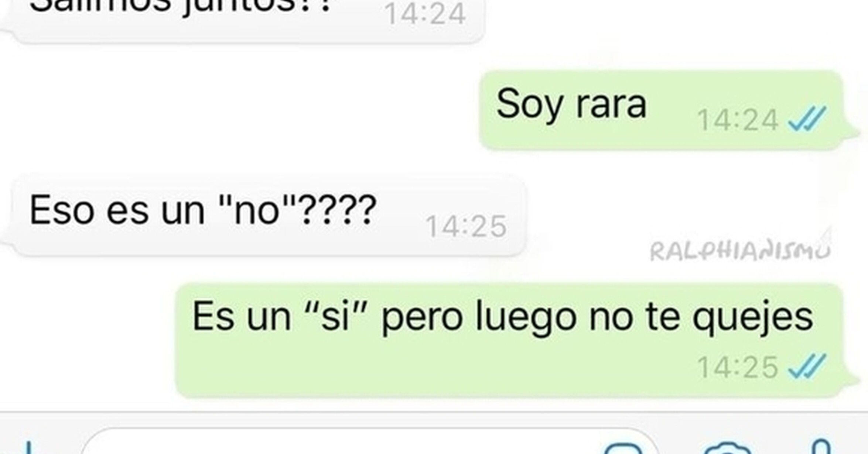The width and height of the screenshot is (868, 454).
Task: Click 14:25 timestamp on the "no" question
Action: click(x=466, y=226)
